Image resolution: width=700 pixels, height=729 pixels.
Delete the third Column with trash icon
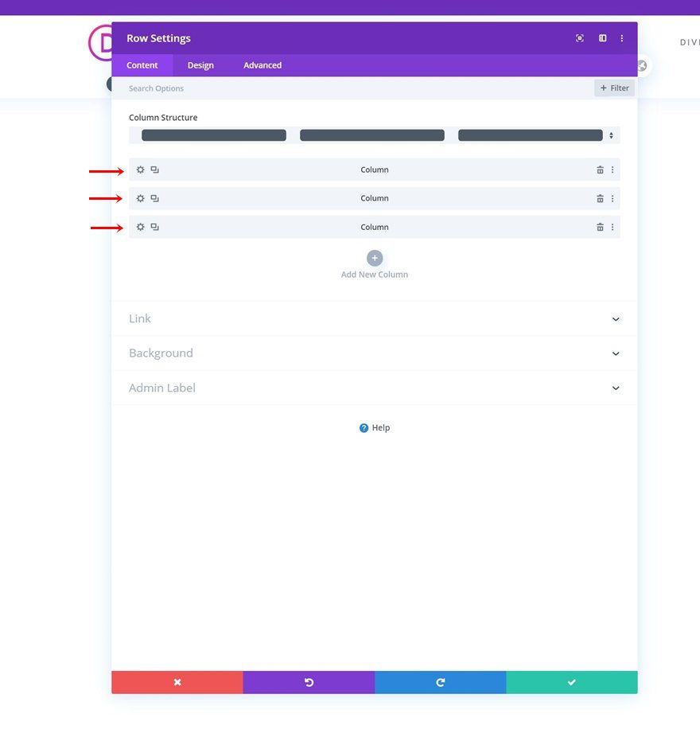[x=600, y=227]
